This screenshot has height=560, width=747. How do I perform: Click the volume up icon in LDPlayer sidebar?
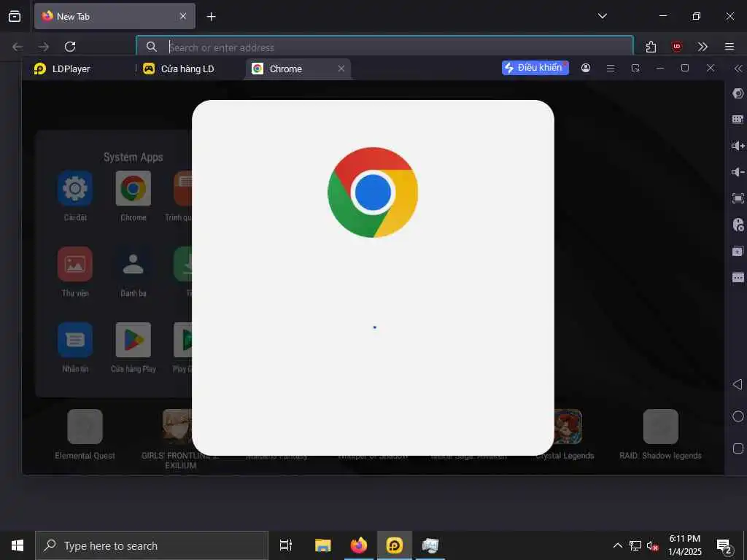pos(738,146)
